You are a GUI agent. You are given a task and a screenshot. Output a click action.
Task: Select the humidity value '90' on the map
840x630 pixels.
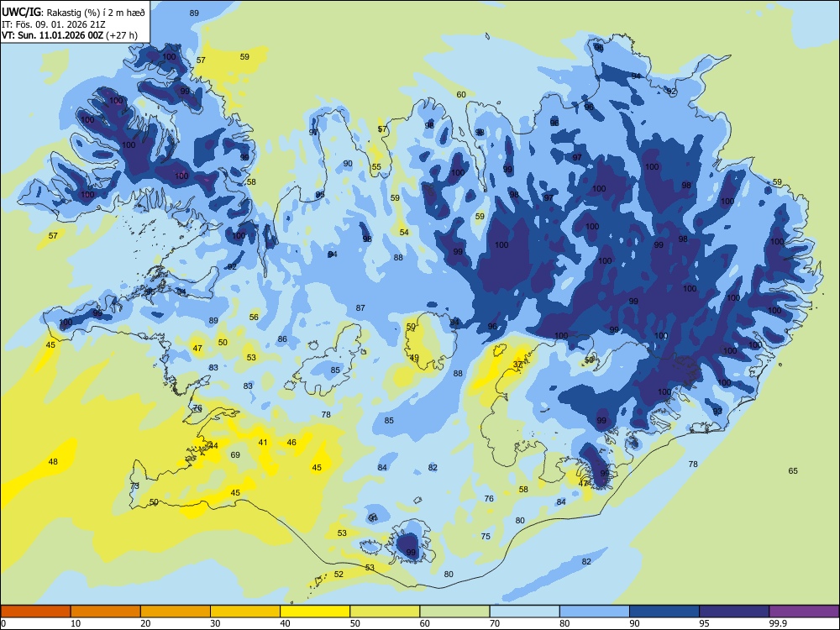coord(348,164)
